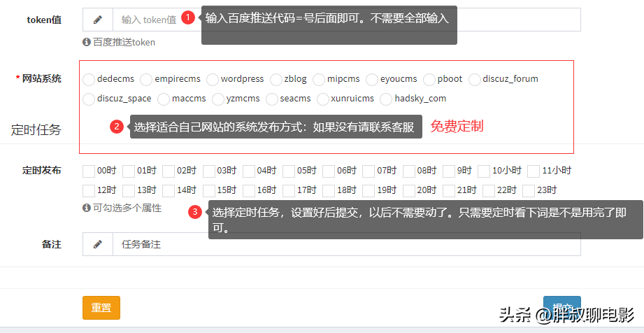Tick the 01时 checkbox
Screen dimensions: 644x333
[x=129, y=171]
